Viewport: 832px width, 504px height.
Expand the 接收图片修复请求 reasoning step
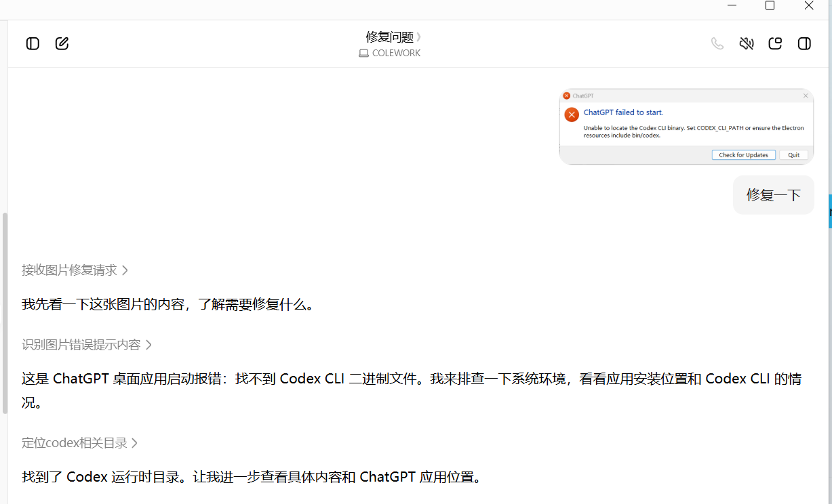coord(75,270)
